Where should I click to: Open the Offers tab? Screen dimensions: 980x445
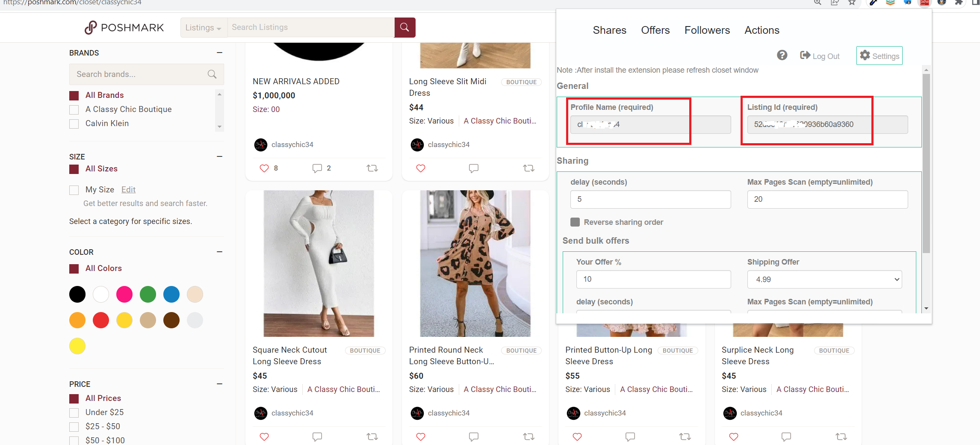tap(655, 30)
